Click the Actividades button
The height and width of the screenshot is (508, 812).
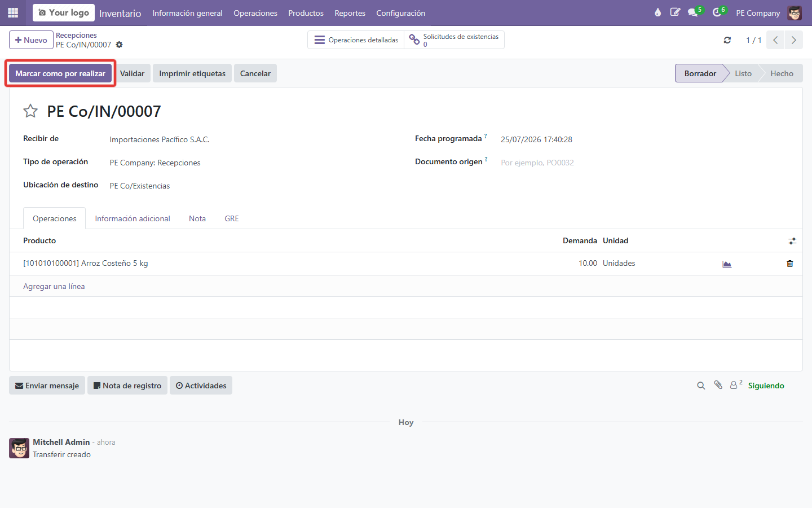pos(201,386)
